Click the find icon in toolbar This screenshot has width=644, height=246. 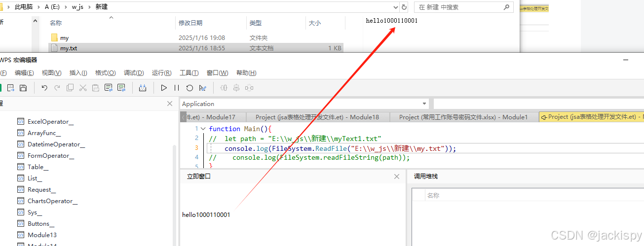pos(109,88)
